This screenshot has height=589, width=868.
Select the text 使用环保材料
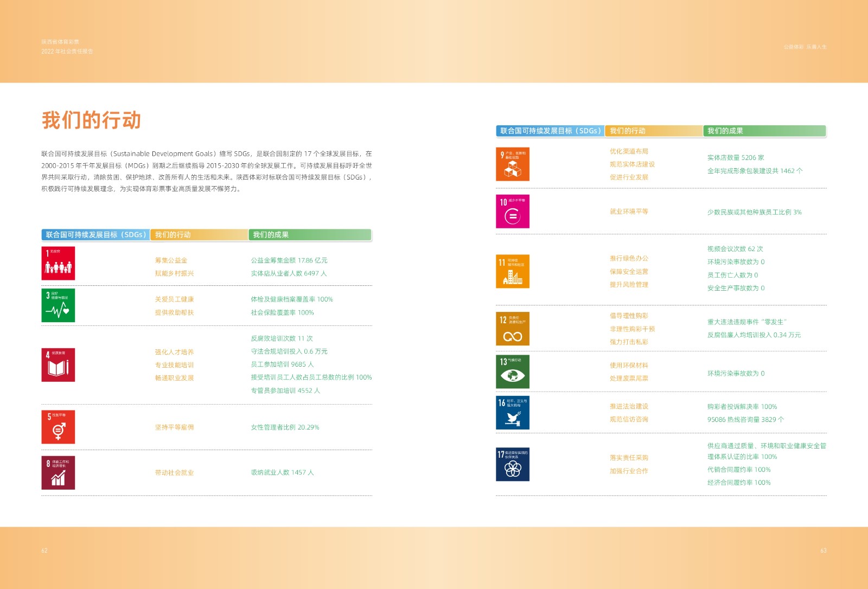point(629,366)
